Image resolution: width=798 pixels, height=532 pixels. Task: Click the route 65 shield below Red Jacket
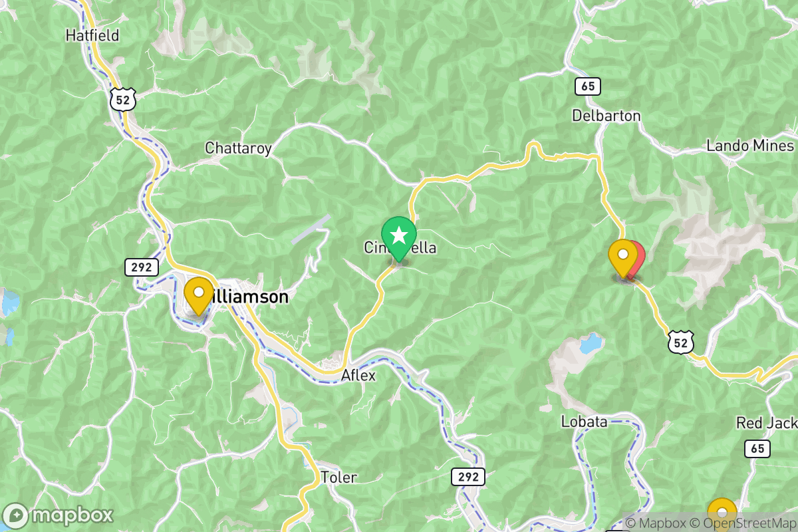click(758, 449)
